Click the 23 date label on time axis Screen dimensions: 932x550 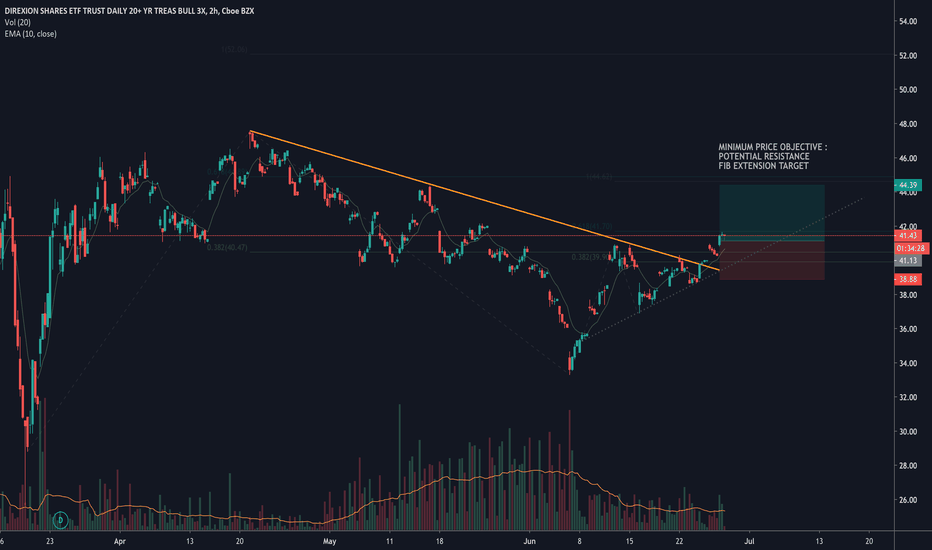49,542
